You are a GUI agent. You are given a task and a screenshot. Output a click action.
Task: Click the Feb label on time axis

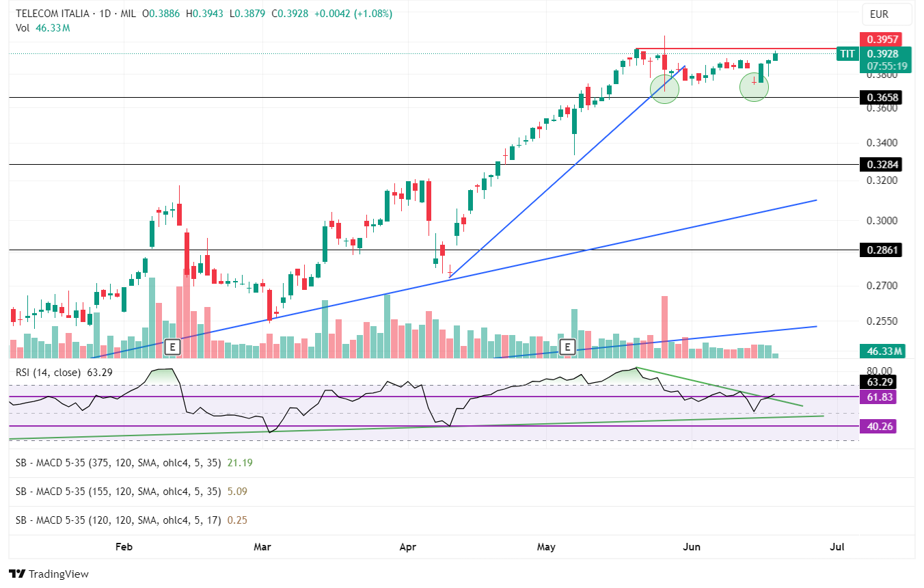pyautogui.click(x=124, y=546)
